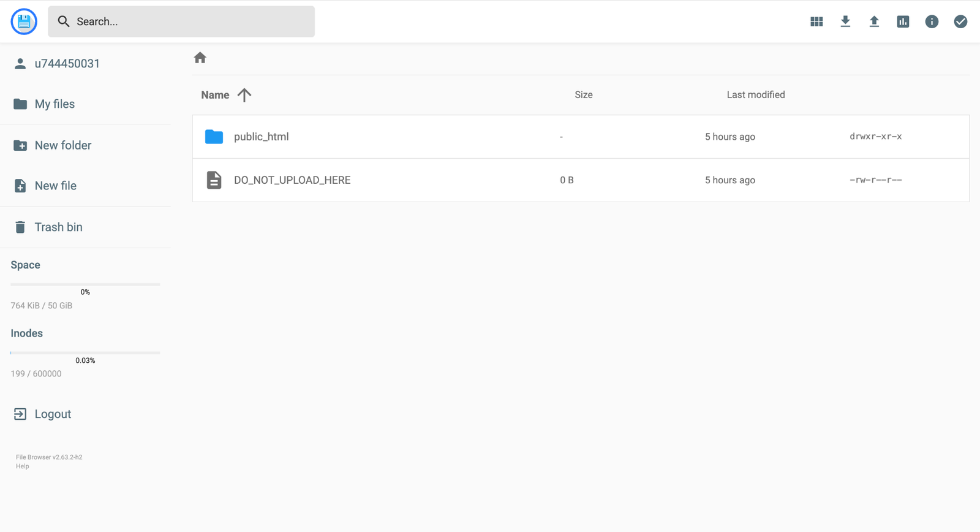980x532 pixels.
Task: Select the public_html folder row
Action: click(581, 137)
